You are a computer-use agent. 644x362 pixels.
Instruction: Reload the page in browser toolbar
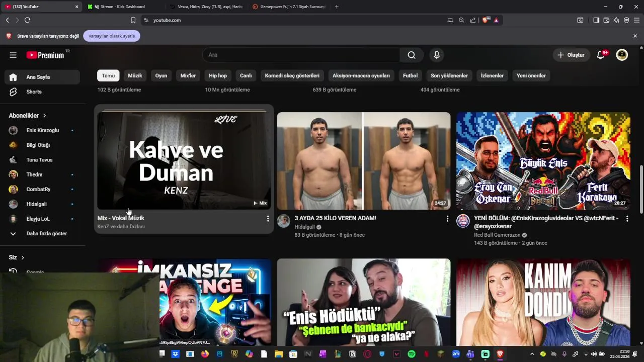tap(27, 20)
